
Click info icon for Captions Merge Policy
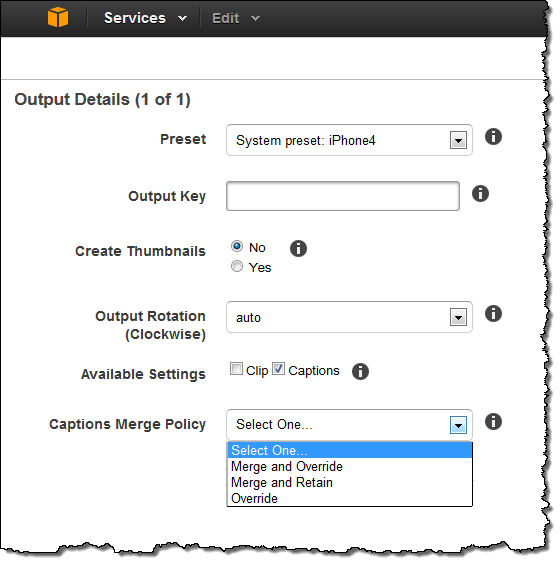click(x=493, y=422)
